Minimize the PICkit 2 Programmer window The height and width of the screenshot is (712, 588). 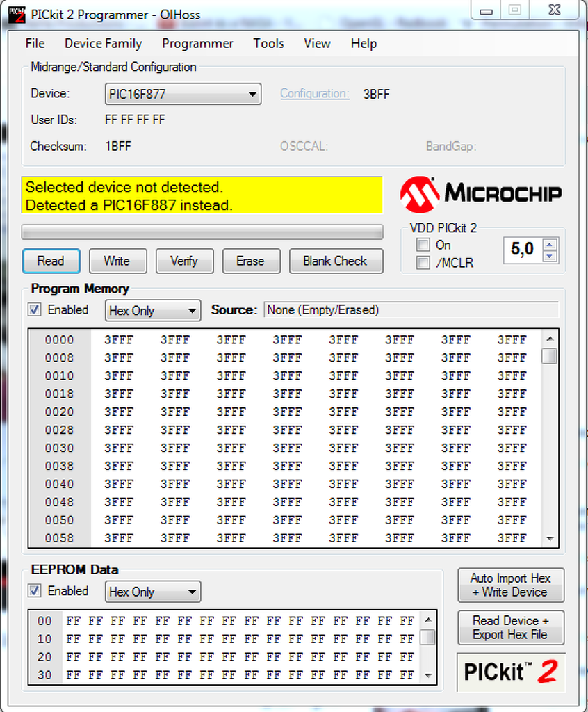[x=487, y=10]
